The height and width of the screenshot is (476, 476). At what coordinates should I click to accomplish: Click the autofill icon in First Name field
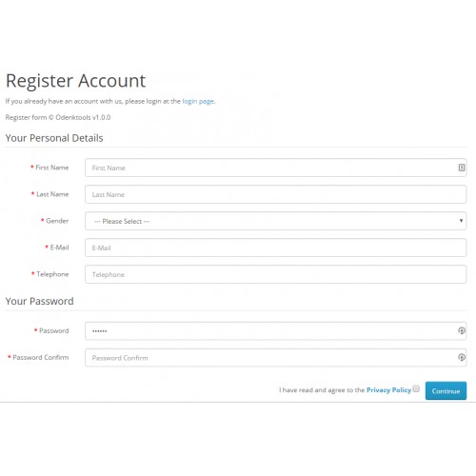pos(462,168)
